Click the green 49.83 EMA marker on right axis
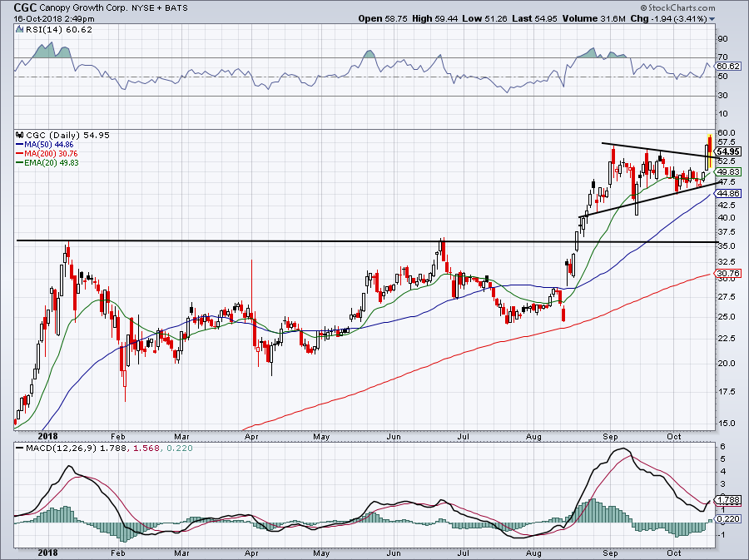Image resolution: width=749 pixels, height=560 pixels. (728, 172)
